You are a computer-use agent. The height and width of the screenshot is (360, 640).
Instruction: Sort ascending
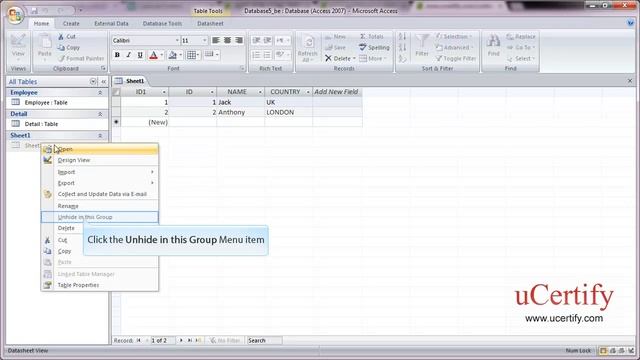coord(402,36)
